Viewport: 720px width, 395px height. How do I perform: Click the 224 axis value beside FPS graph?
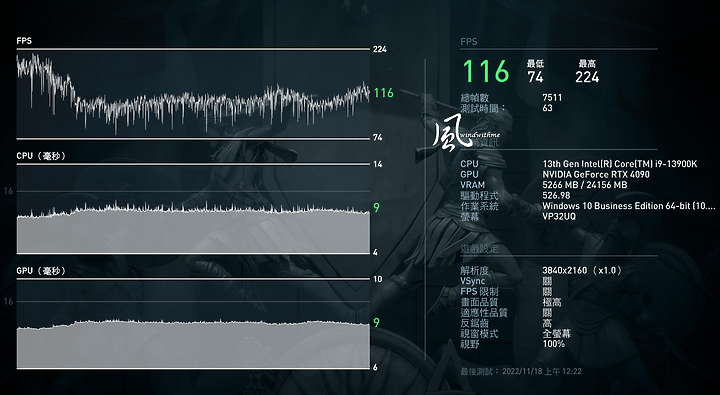pyautogui.click(x=380, y=49)
